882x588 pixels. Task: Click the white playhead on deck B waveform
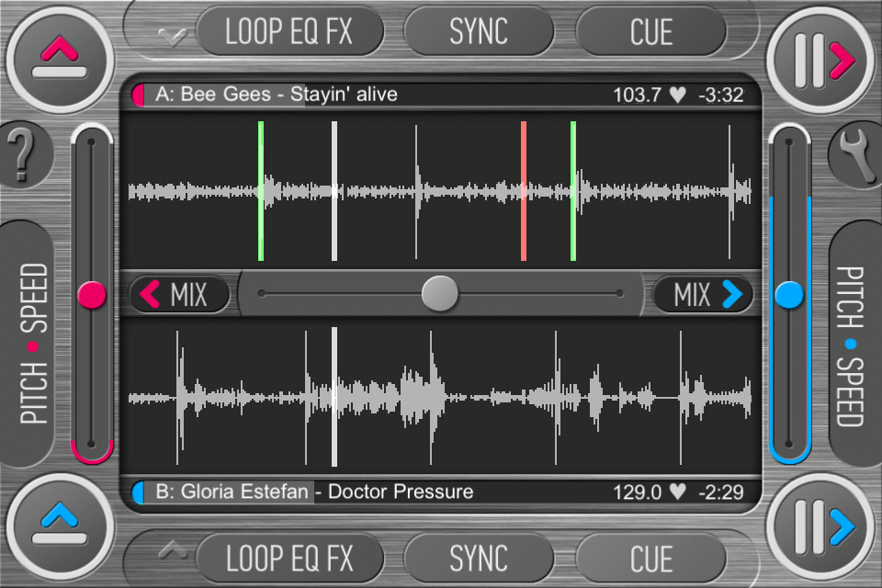[x=334, y=397]
